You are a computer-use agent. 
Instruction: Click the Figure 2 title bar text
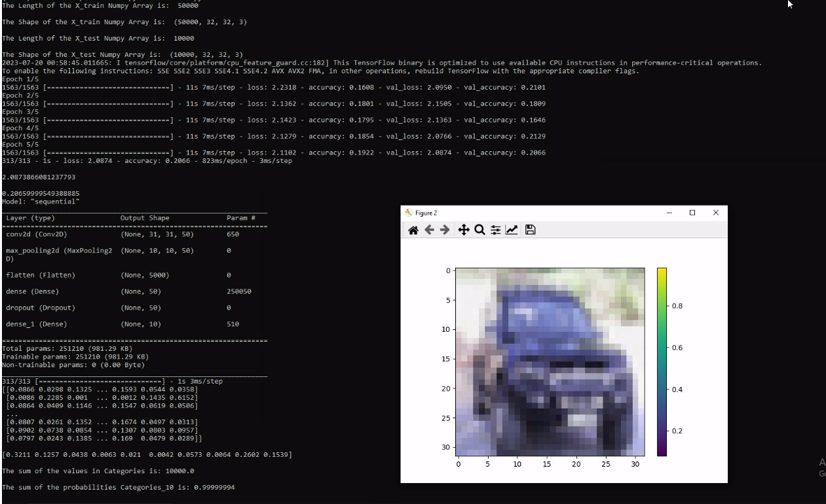pyautogui.click(x=426, y=213)
